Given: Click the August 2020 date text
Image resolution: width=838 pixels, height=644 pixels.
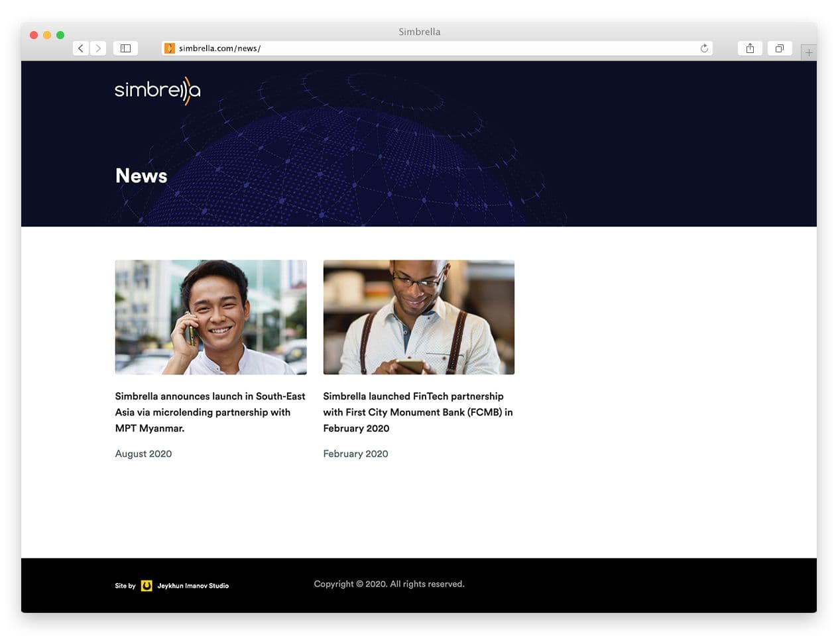Looking at the screenshot, I should [143, 454].
